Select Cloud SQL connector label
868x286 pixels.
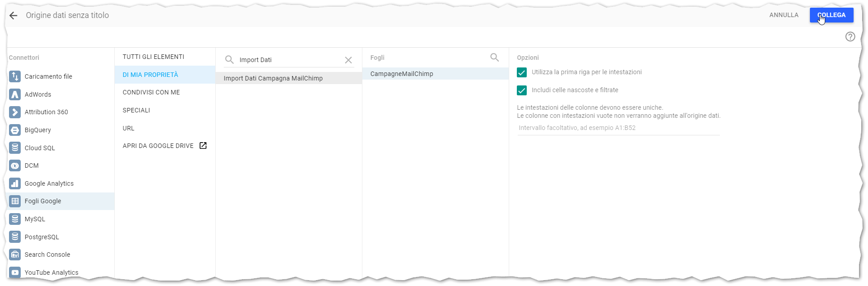pyautogui.click(x=40, y=148)
